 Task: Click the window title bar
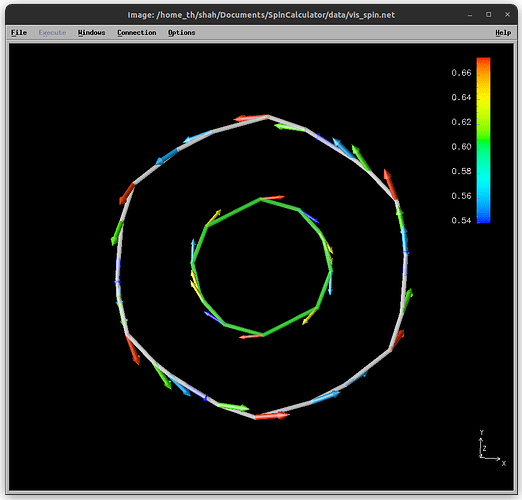(x=261, y=15)
